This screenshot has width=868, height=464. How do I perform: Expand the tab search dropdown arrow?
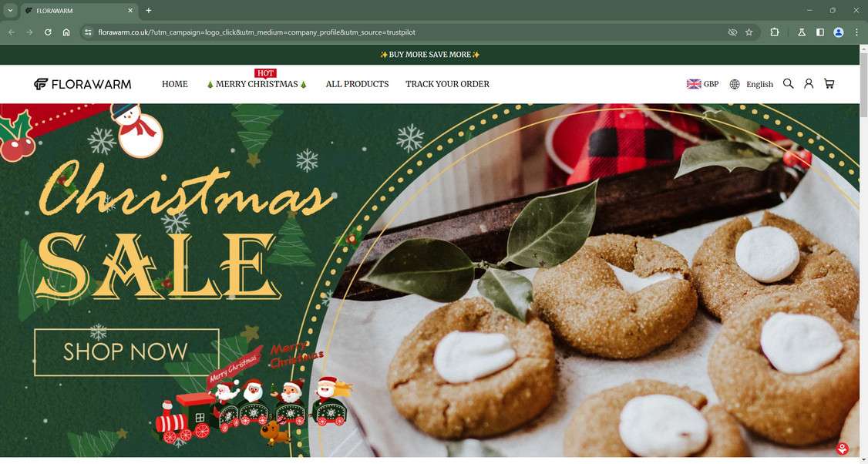(10, 10)
